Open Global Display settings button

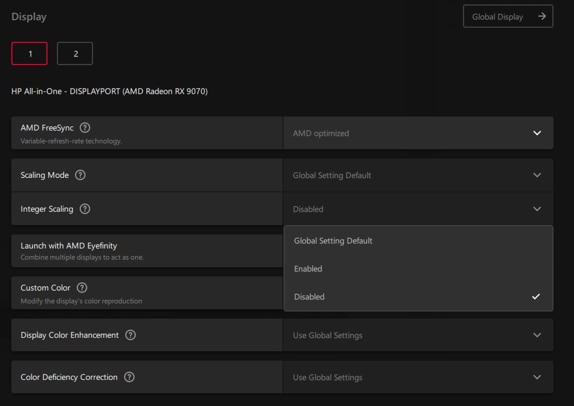tap(508, 16)
